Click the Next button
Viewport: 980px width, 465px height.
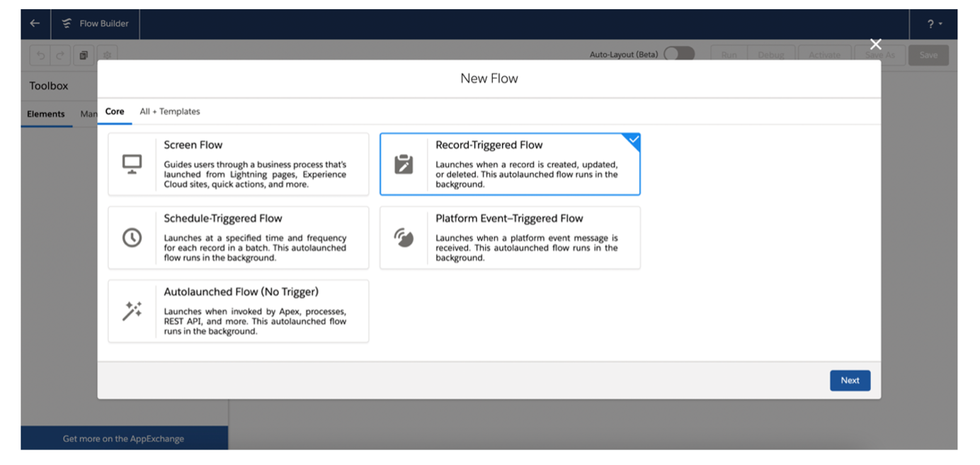pos(850,380)
